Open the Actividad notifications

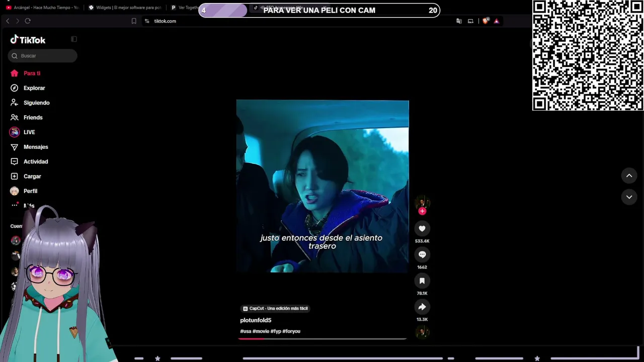coord(36,161)
